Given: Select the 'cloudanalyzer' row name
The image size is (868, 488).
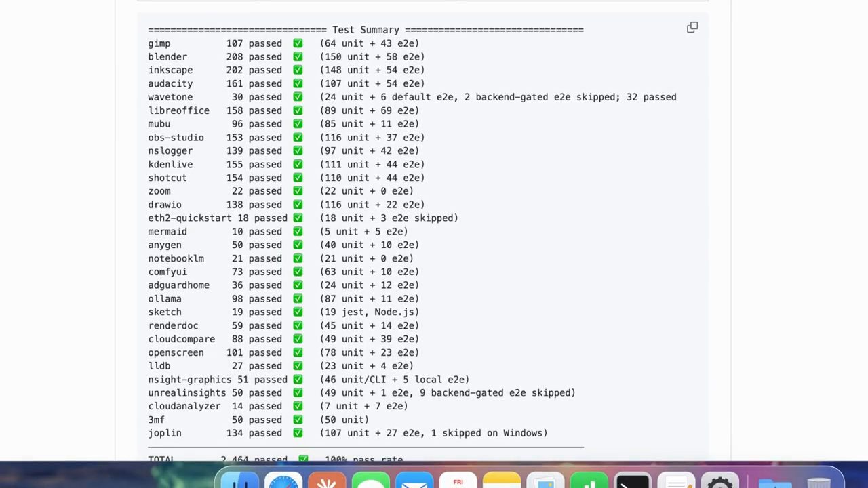Looking at the screenshot, I should tap(184, 406).
